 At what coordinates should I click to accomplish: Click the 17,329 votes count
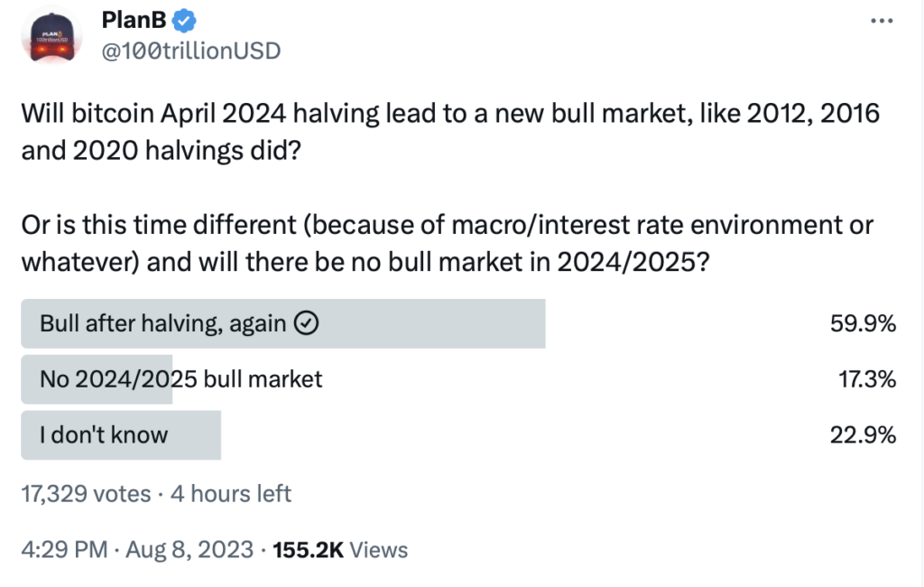86,493
